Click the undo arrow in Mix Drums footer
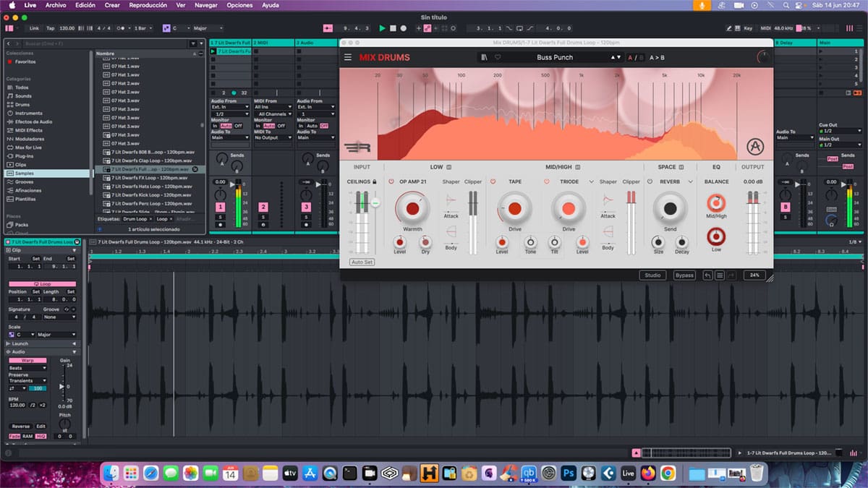 (707, 275)
